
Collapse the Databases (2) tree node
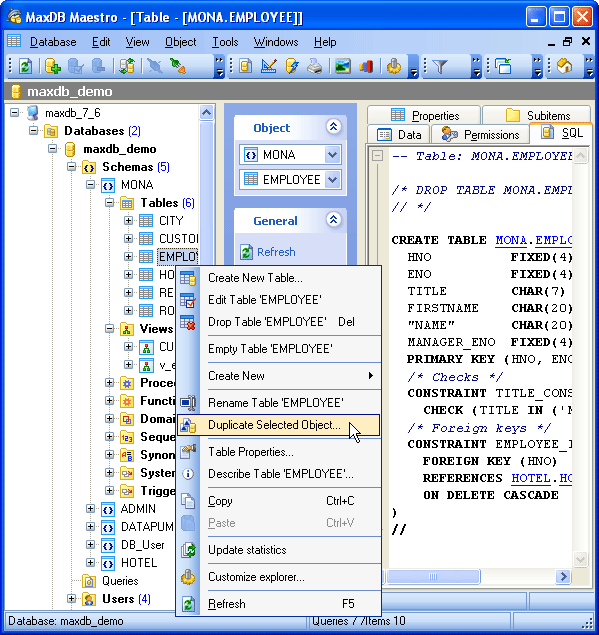coord(34,130)
